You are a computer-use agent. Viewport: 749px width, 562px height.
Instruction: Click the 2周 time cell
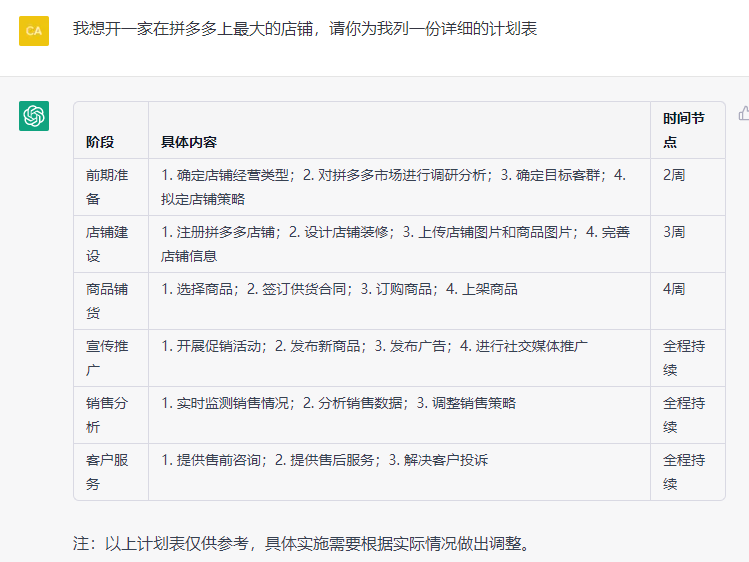pos(688,187)
